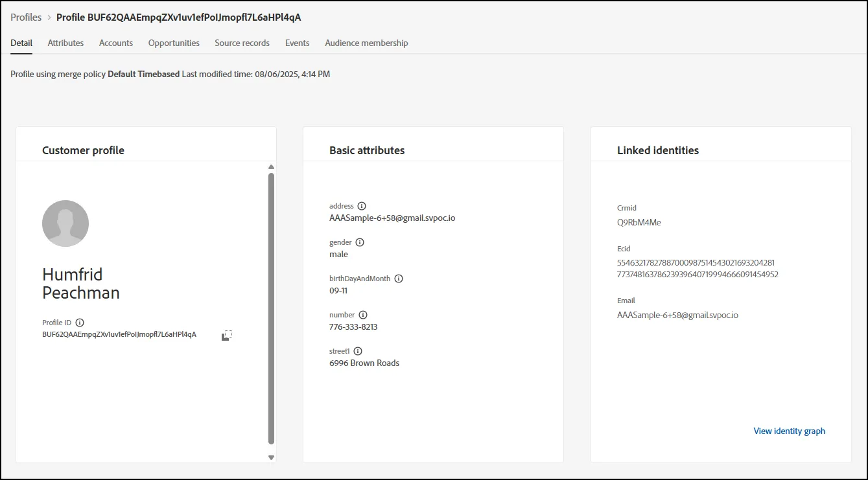Click the address value in Basic attributes
The height and width of the screenshot is (480, 868).
pos(392,218)
